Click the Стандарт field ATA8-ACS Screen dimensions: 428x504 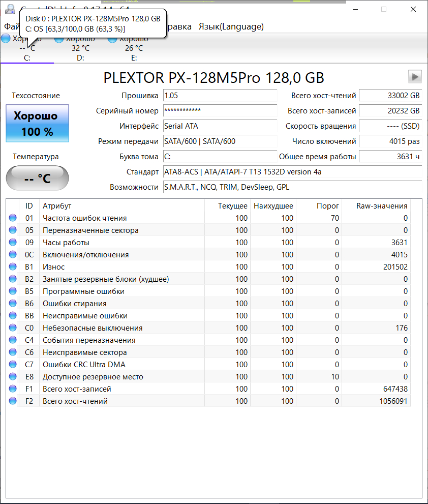(x=292, y=171)
